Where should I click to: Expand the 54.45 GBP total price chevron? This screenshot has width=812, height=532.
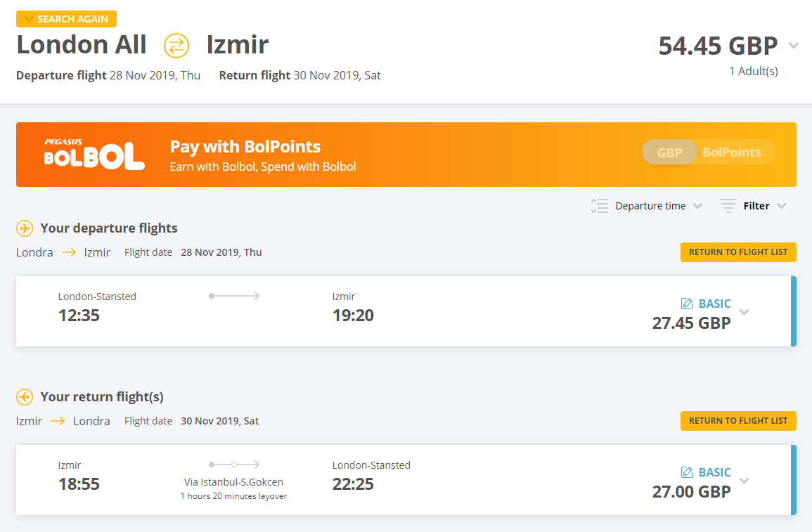(793, 46)
